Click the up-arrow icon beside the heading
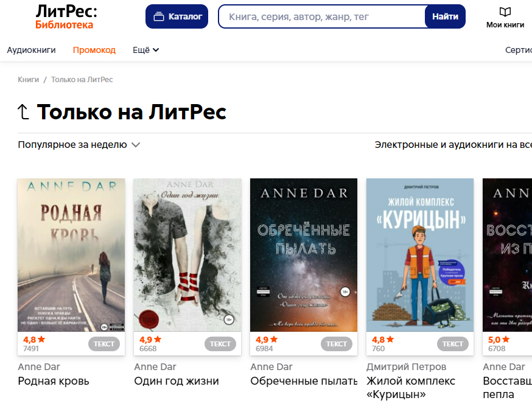The height and width of the screenshot is (420, 532). 23,112
